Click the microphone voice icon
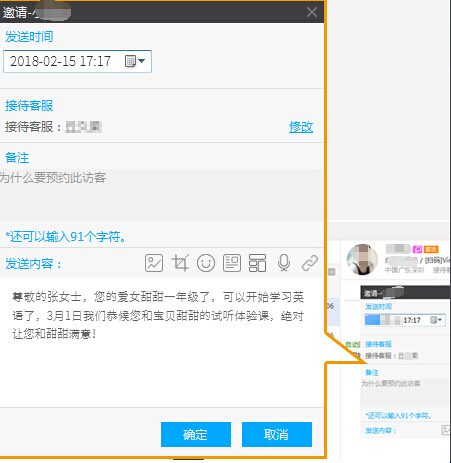 click(x=284, y=263)
